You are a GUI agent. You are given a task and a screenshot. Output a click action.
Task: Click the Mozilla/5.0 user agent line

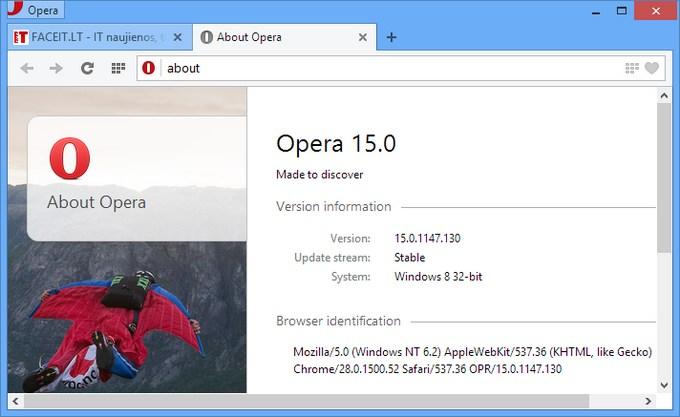click(473, 352)
